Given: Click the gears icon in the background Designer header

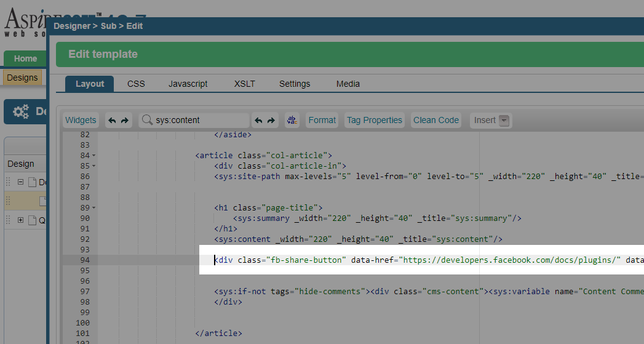Looking at the screenshot, I should (21, 111).
